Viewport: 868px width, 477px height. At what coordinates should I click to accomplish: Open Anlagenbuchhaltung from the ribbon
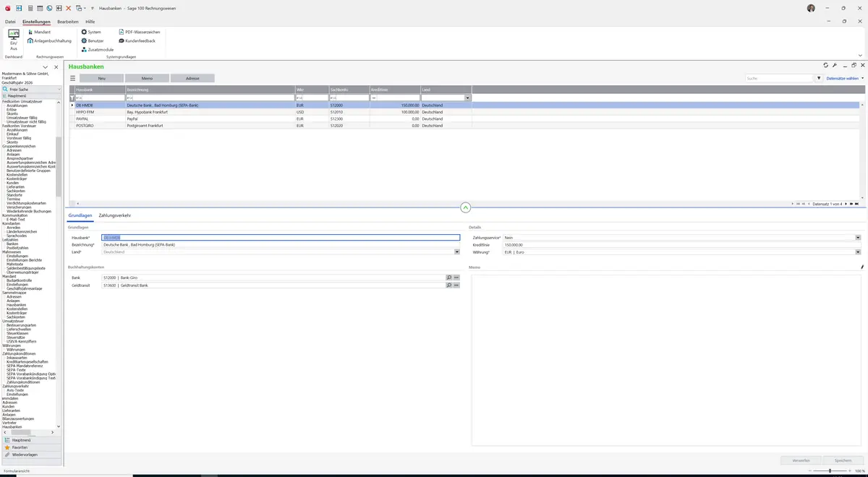point(50,40)
